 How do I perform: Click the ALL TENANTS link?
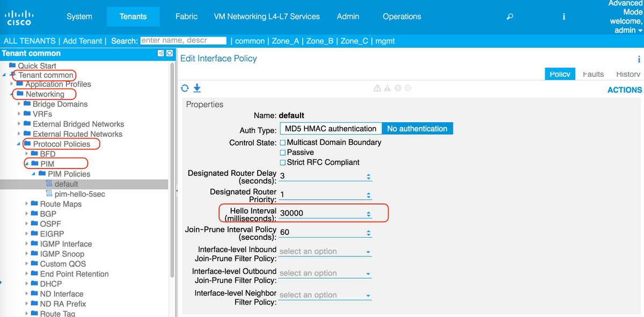(x=30, y=41)
